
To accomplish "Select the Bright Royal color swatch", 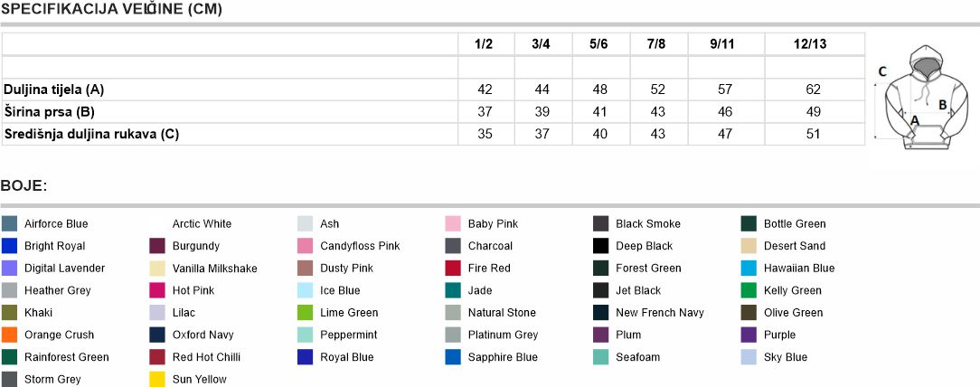I will (10, 246).
